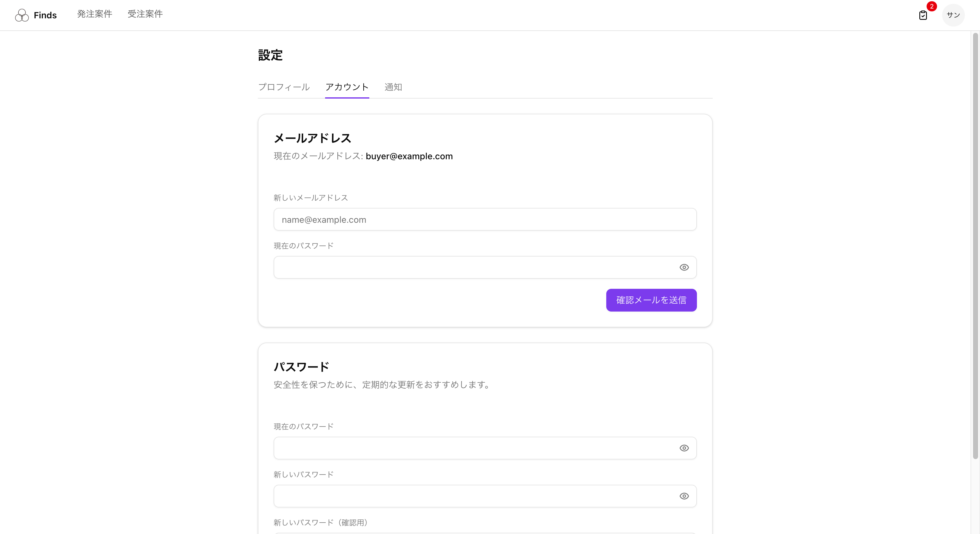
Task: Click the 新しいメールアドレス input field
Action: (485, 219)
